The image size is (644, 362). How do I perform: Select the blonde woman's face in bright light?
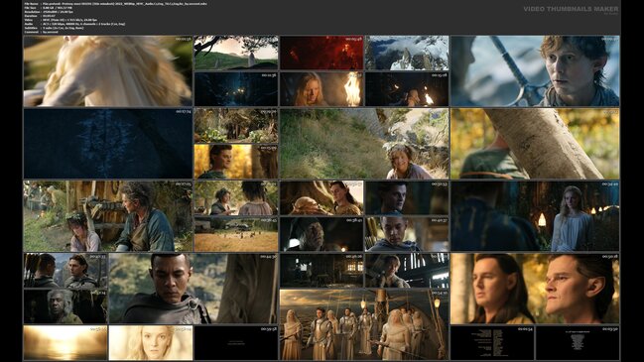pos(151,343)
